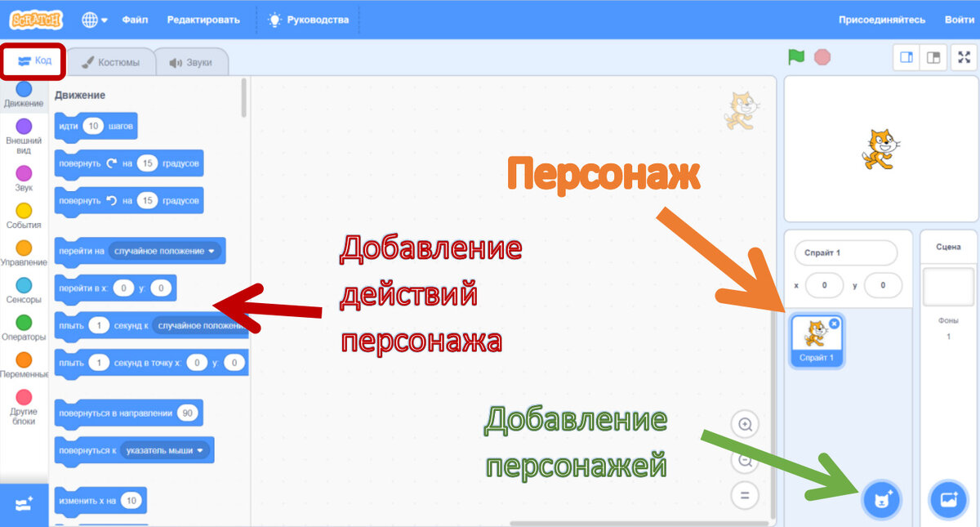Click the Фоны label under Сцена
Viewport: 980px width, 527px height.
click(948, 320)
